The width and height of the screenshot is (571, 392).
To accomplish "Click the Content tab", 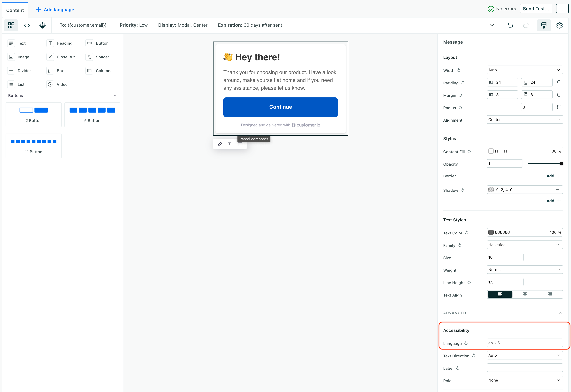I will tap(15, 9).
